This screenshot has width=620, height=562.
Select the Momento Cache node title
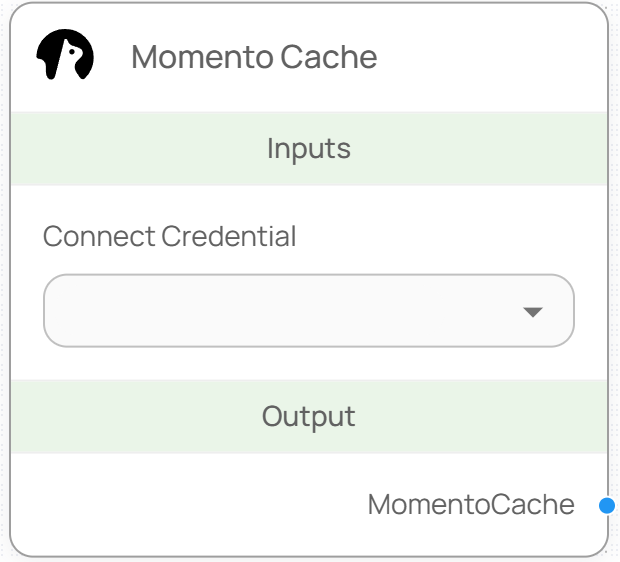click(254, 57)
